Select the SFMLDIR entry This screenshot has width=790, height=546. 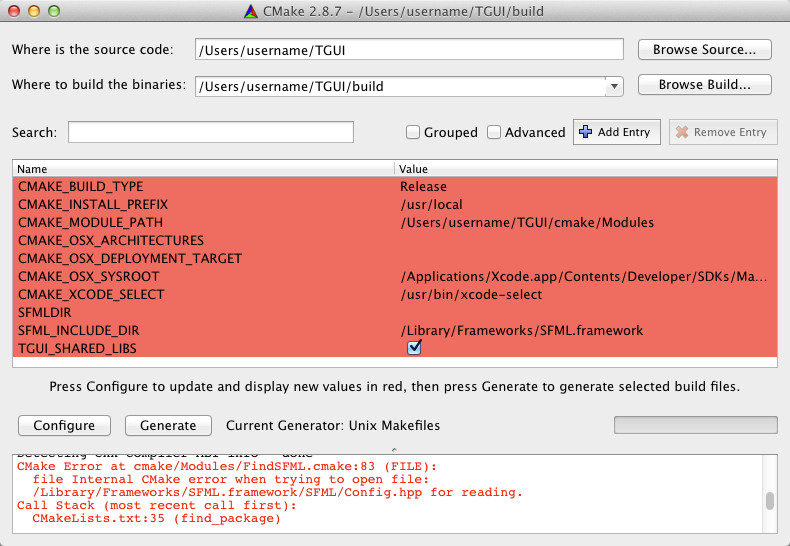45,312
